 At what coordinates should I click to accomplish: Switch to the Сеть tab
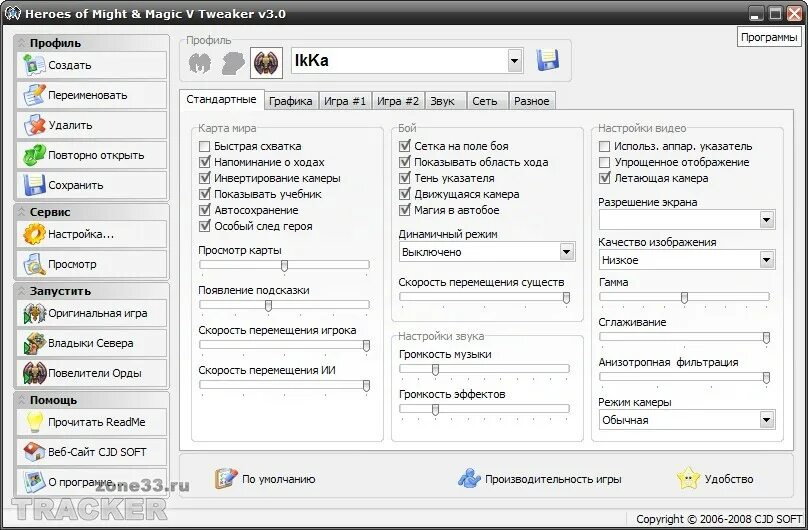pyautogui.click(x=485, y=101)
